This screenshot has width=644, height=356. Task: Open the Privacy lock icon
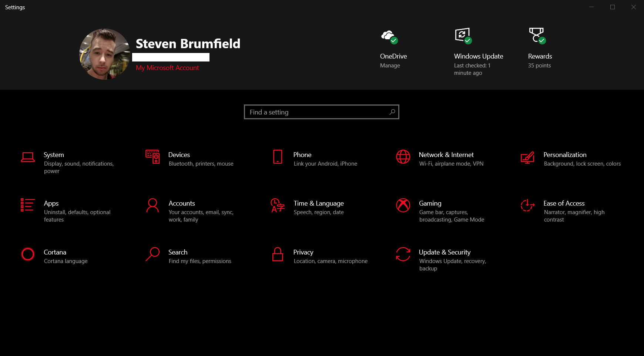tap(278, 254)
